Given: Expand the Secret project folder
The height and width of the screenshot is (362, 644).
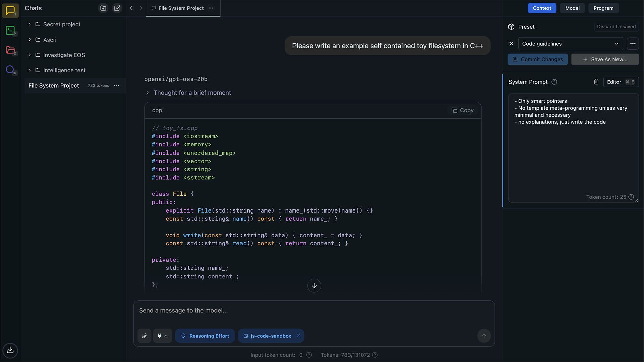Looking at the screenshot, I should [30, 24].
